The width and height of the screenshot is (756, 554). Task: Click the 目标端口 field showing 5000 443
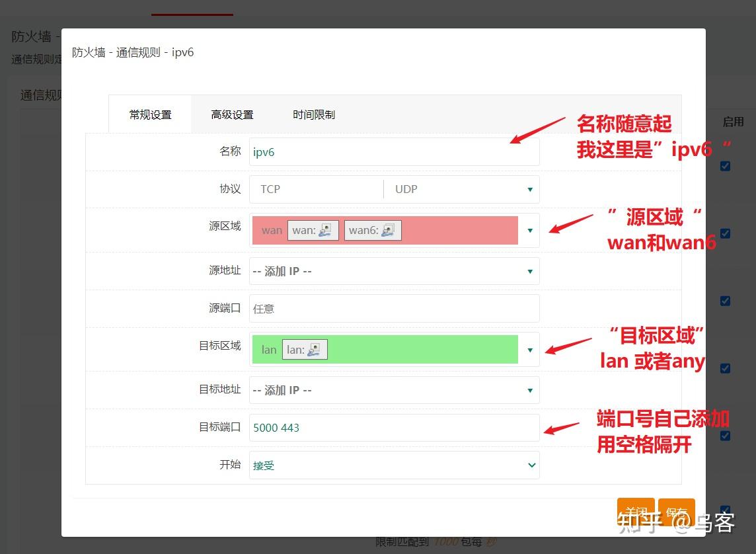[x=394, y=427]
